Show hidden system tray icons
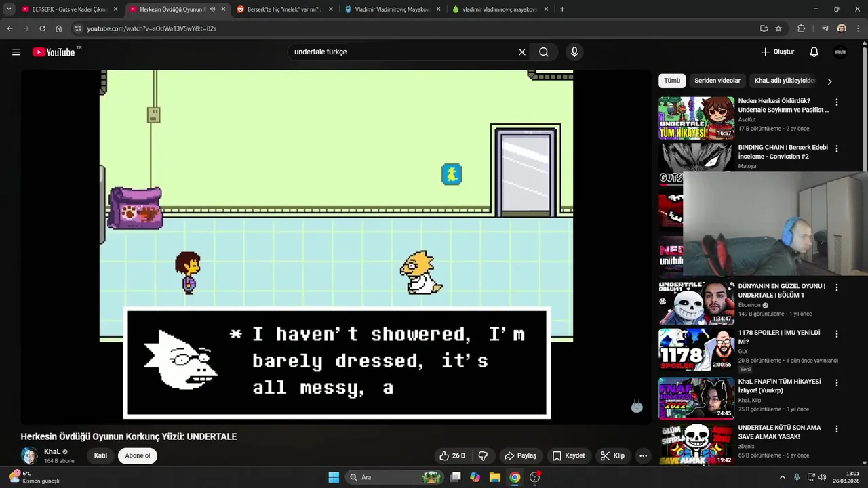868x488 pixels. click(782, 477)
